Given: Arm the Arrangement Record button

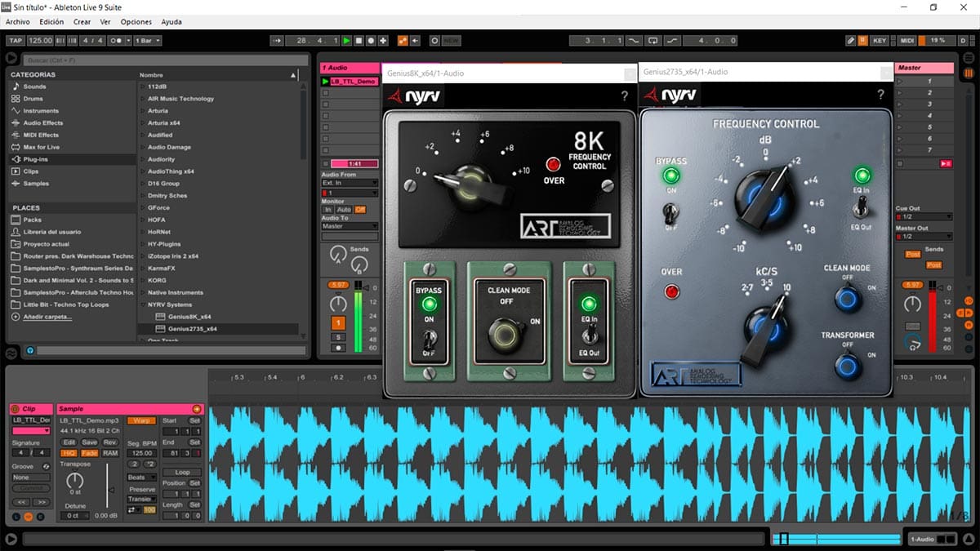Looking at the screenshot, I should pos(371,40).
